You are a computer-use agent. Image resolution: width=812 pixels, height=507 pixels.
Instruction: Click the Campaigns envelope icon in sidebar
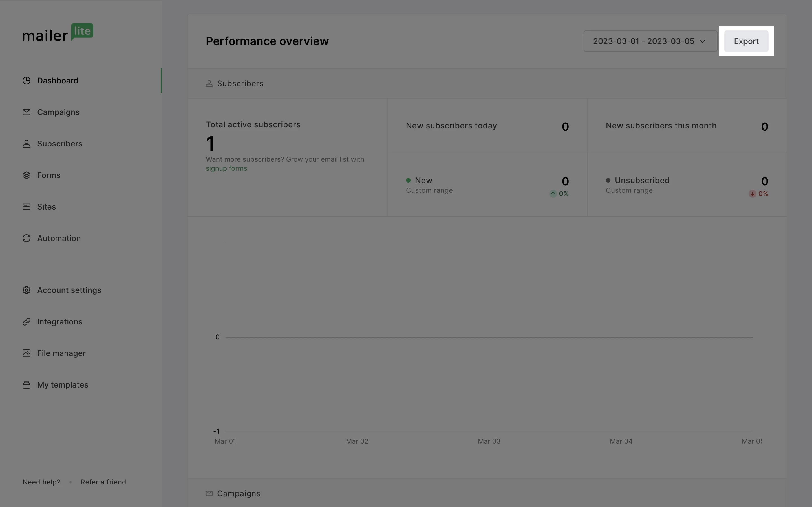click(27, 112)
